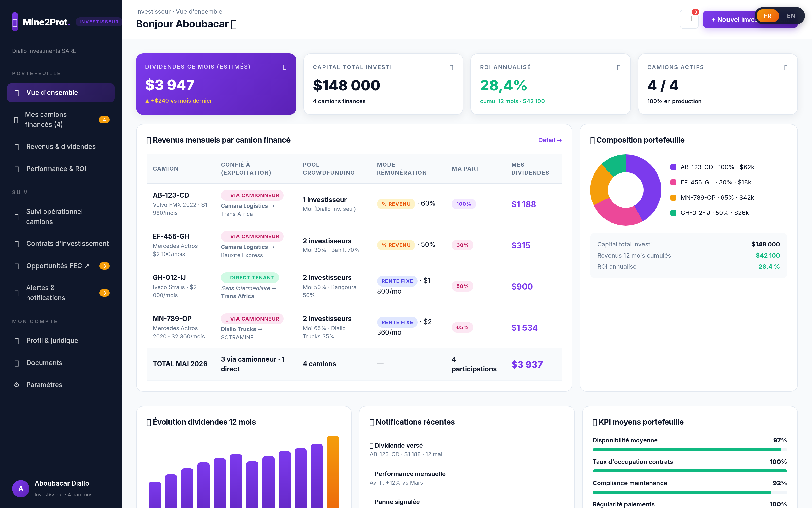Click the Suivi opérationnel camions icon
812x508 pixels.
coord(17,217)
